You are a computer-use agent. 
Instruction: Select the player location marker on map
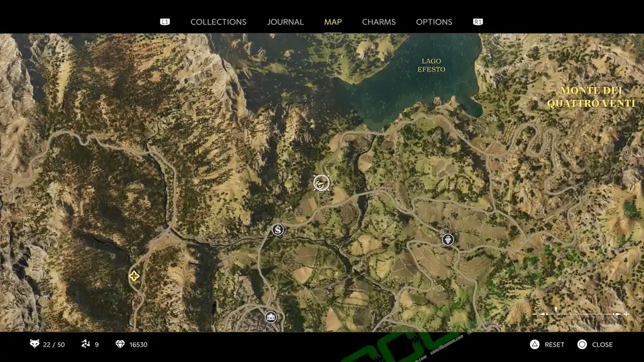(x=321, y=183)
